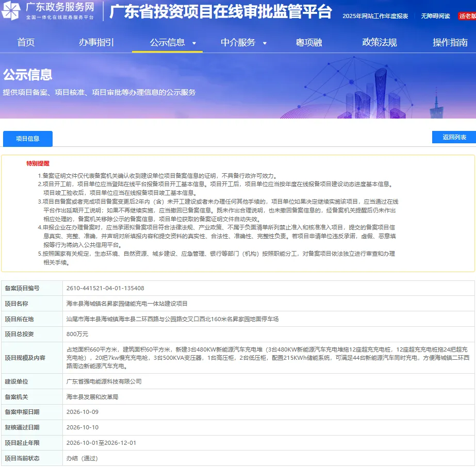Open the 粤项融 menu item

309,42
